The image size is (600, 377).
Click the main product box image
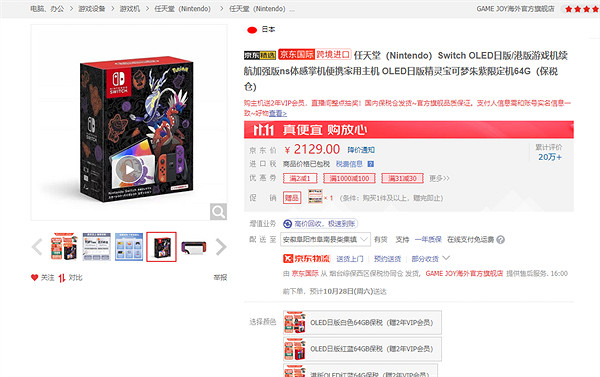point(136,129)
